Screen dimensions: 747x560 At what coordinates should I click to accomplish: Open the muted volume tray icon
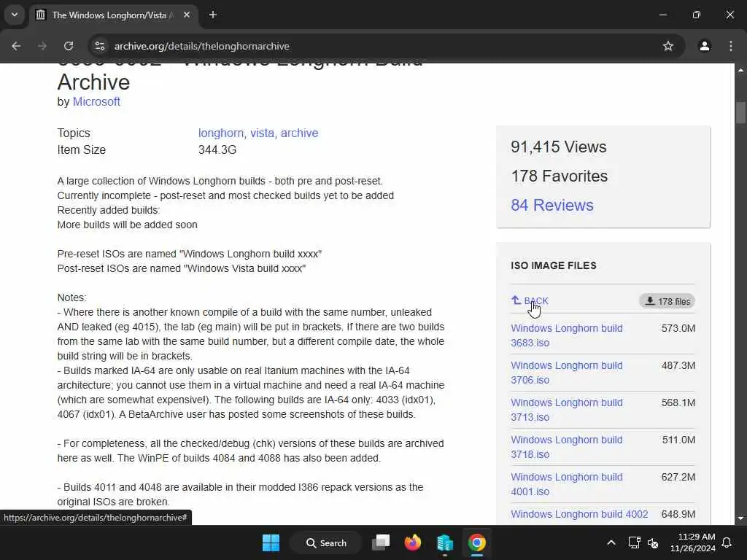(x=653, y=542)
